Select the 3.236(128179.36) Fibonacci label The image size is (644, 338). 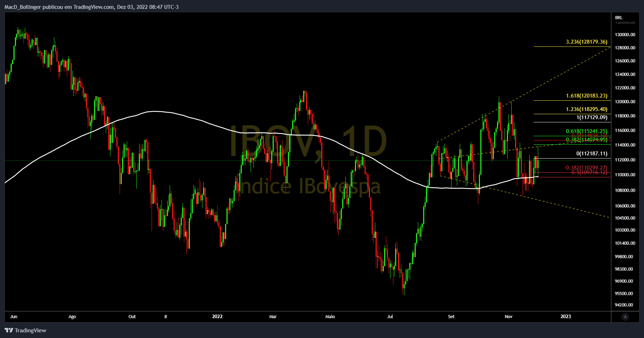pyautogui.click(x=586, y=42)
